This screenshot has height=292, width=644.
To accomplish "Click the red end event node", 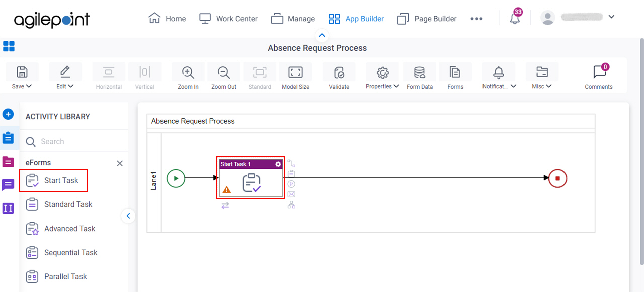I will [557, 178].
